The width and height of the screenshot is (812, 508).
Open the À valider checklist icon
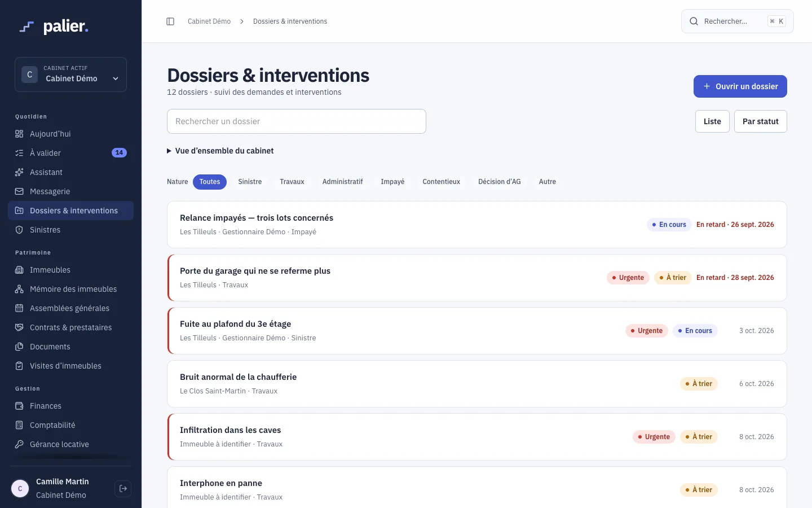pos(19,153)
